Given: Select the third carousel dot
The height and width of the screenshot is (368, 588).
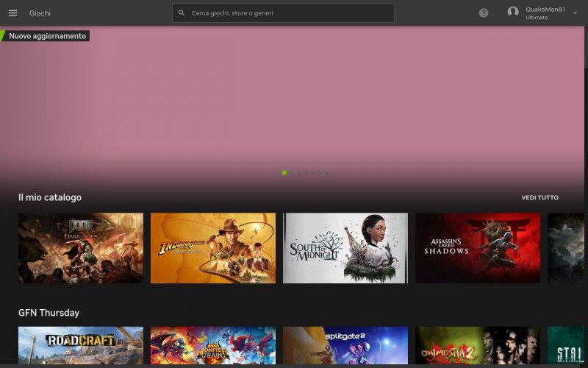Looking at the screenshot, I should click(x=298, y=173).
